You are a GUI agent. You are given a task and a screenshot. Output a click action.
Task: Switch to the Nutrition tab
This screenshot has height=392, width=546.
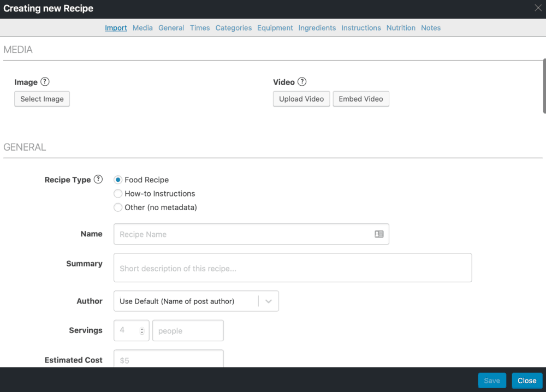[401, 28]
